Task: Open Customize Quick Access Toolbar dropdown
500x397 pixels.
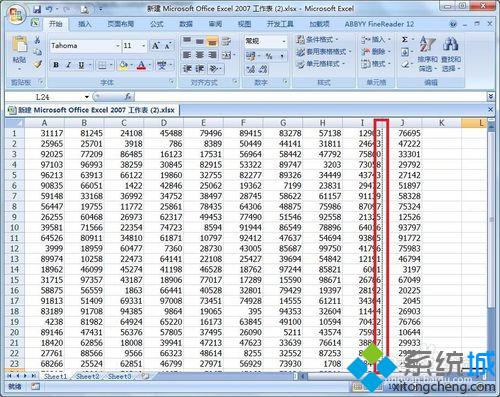Action: tap(100, 10)
